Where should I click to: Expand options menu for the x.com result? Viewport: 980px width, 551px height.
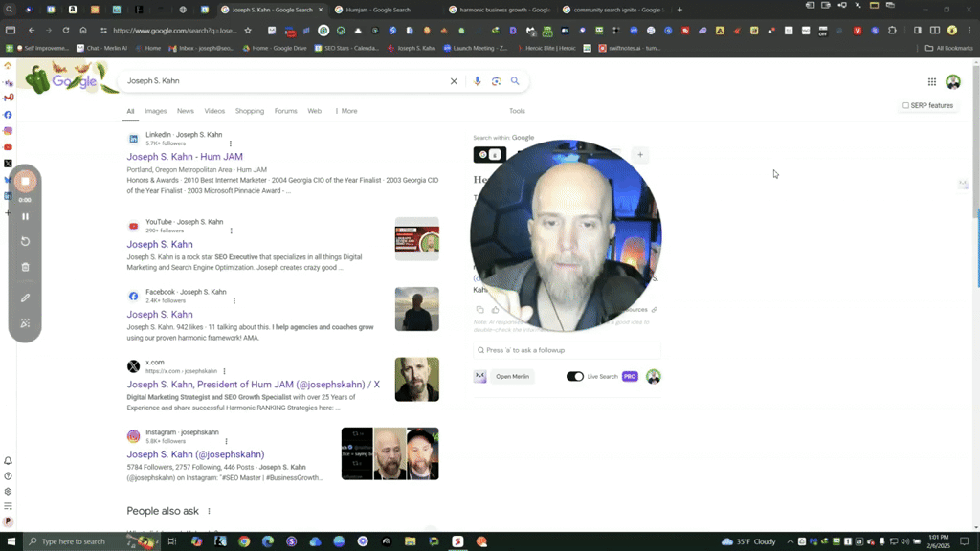[x=224, y=371]
